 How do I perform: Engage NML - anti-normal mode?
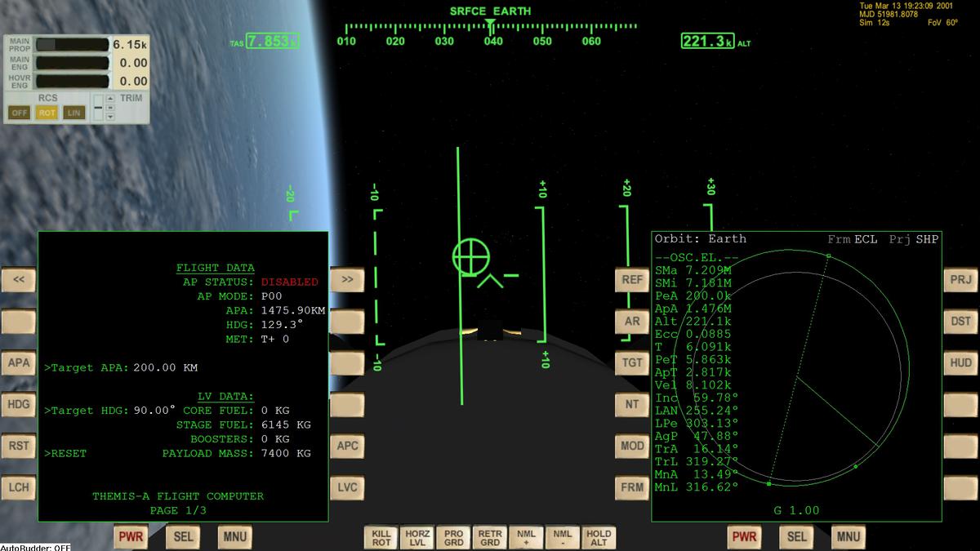click(x=563, y=538)
